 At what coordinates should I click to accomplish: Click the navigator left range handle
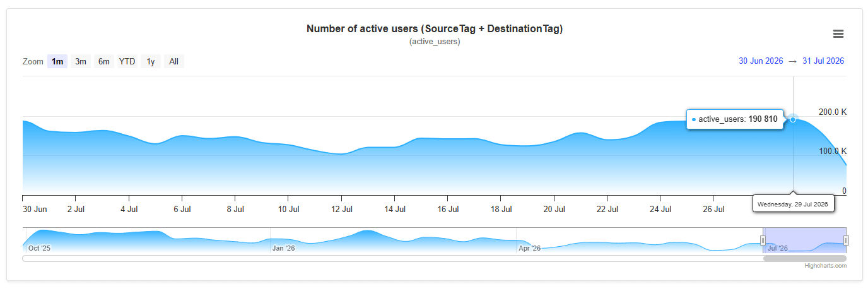(x=763, y=240)
